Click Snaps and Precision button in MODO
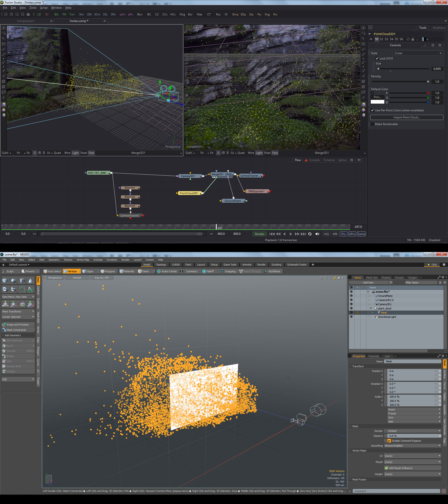The image size is (448, 504). [x=18, y=325]
